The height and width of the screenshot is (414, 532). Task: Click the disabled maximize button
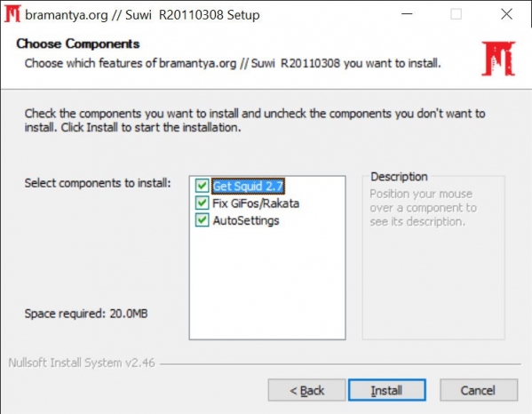[x=456, y=14]
